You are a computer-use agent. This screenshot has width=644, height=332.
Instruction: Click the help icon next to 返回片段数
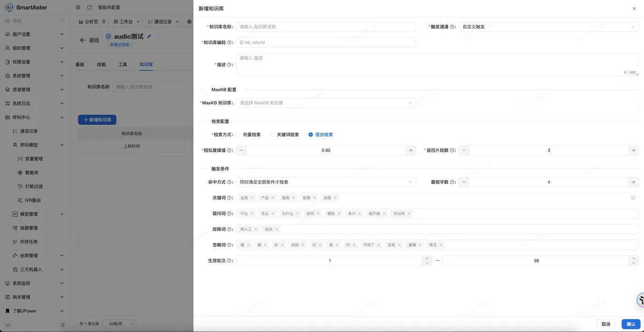[x=452, y=150]
